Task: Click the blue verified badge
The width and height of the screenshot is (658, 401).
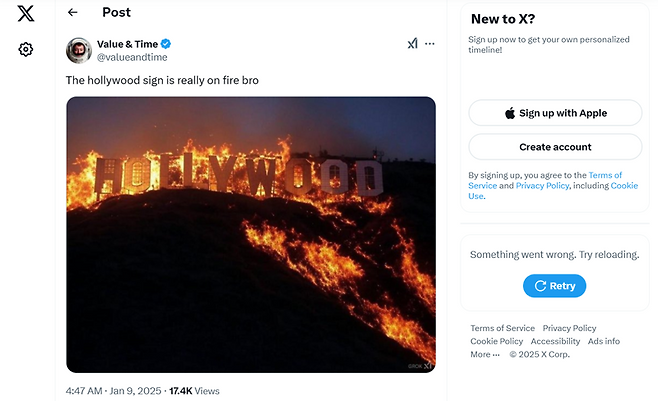Action: tap(166, 44)
